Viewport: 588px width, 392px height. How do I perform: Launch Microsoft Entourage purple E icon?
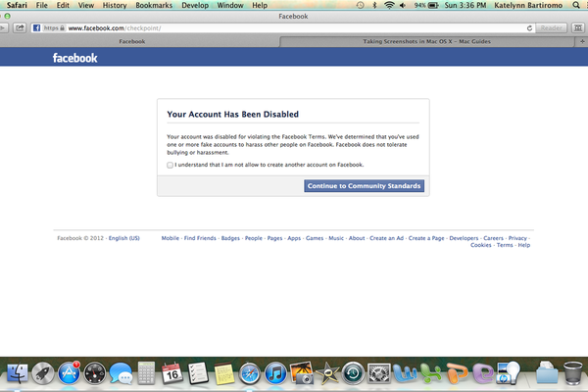tap(482, 373)
